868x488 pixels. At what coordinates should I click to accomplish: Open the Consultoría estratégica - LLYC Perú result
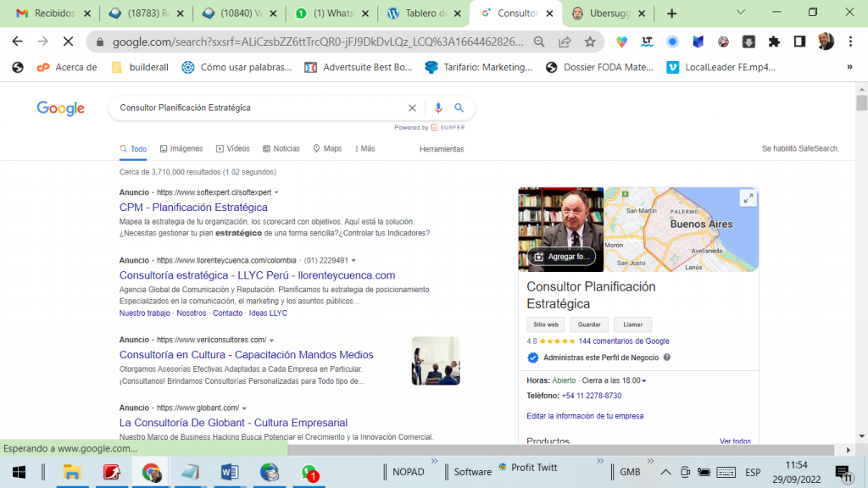pos(258,275)
